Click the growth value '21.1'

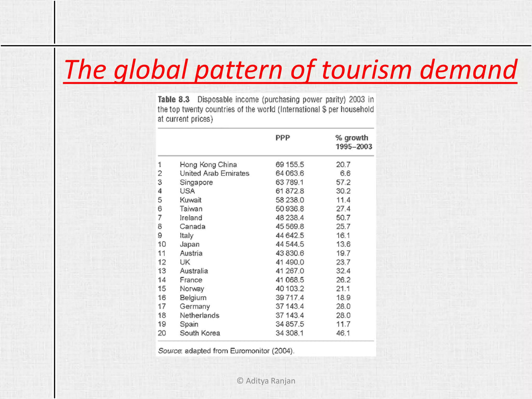coord(343,289)
